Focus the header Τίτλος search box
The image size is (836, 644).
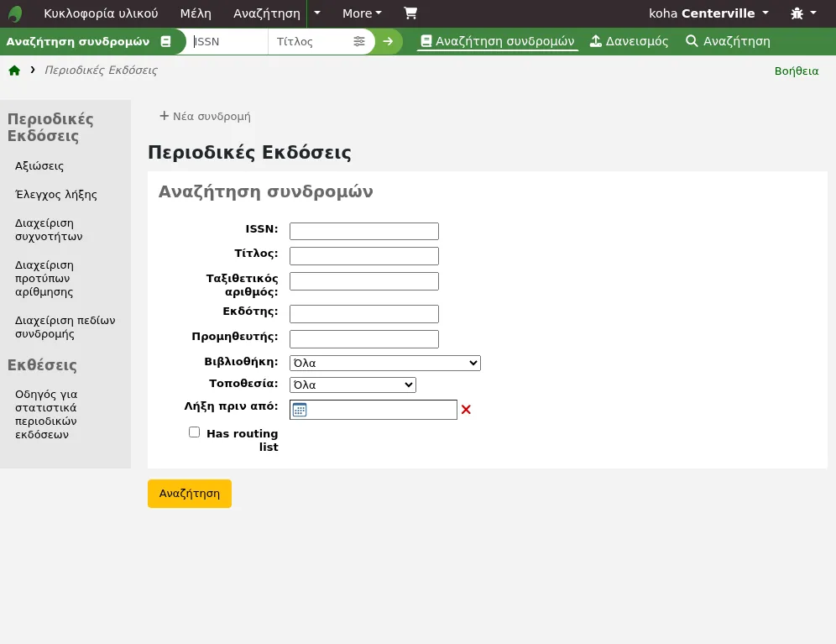[311, 42]
